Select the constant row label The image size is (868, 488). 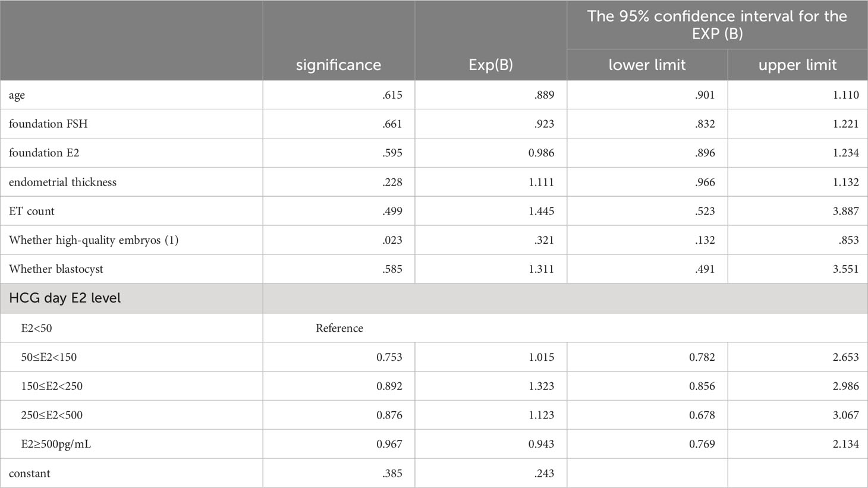point(29,473)
